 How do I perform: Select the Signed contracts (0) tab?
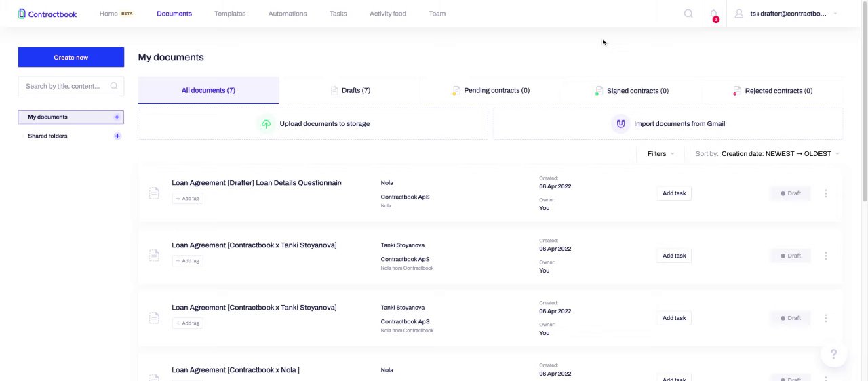click(x=632, y=90)
